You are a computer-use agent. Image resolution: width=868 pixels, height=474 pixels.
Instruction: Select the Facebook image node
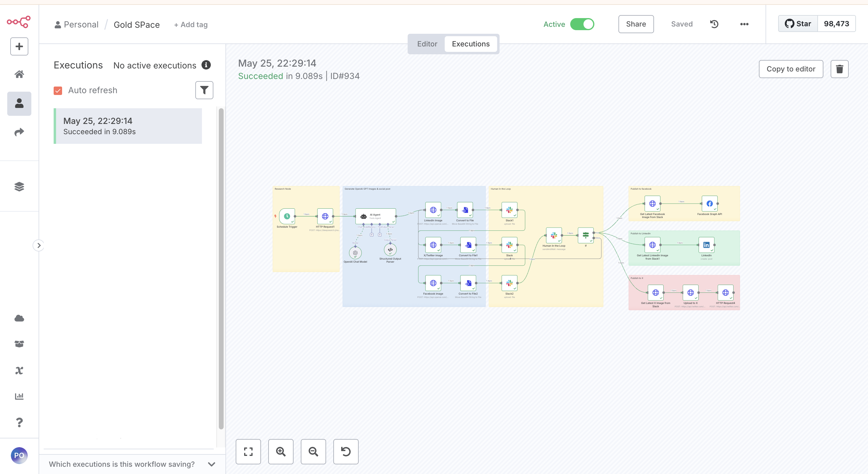point(433,283)
